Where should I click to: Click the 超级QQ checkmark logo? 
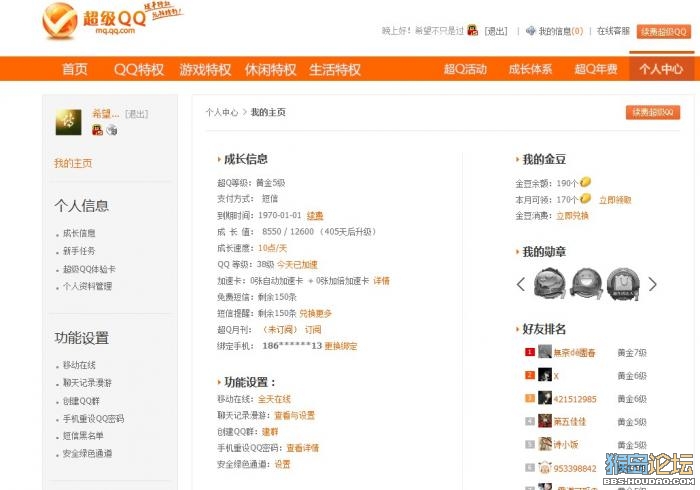point(59,20)
